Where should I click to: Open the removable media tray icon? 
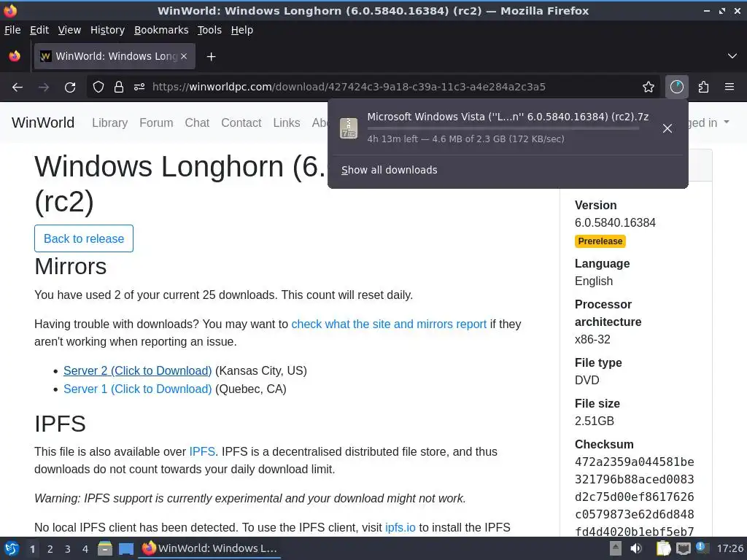616,548
